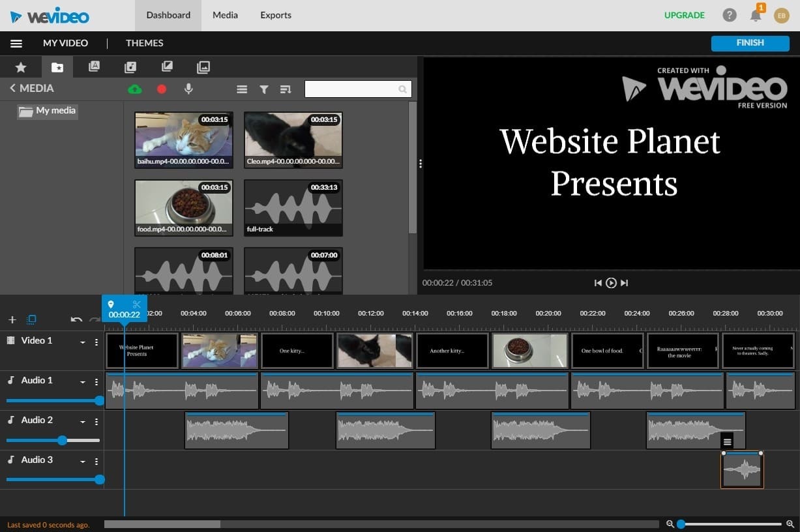Open the Exports tab
The height and width of the screenshot is (532, 800).
(276, 15)
